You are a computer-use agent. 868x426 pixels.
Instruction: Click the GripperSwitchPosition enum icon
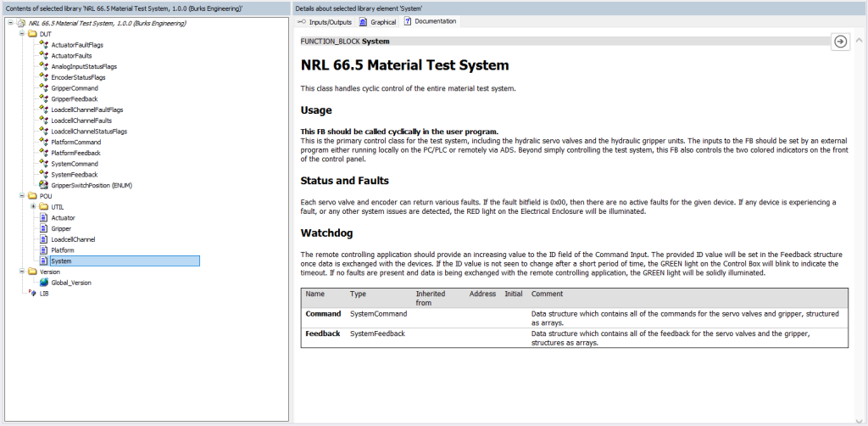point(44,185)
